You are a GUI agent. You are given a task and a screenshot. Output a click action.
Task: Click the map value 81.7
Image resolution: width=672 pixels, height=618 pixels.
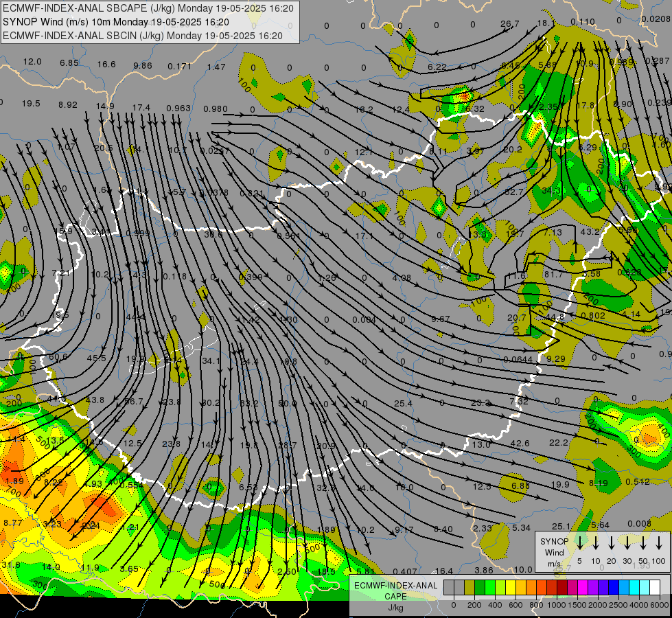[x=554, y=274]
